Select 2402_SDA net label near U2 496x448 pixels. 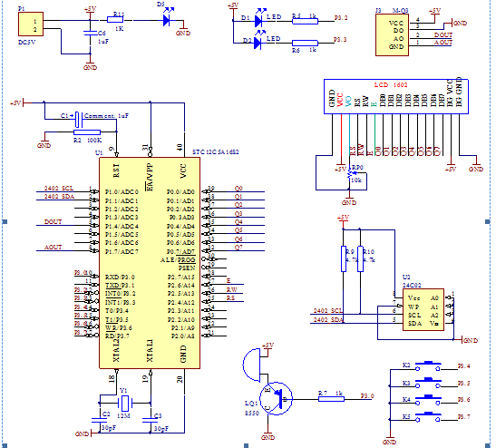click(328, 319)
